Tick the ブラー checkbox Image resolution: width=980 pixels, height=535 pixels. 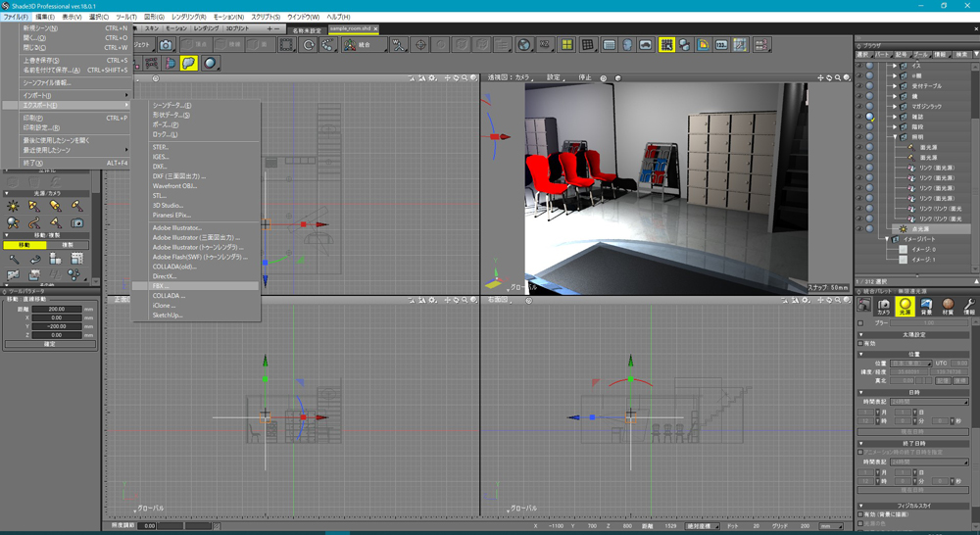(861, 322)
